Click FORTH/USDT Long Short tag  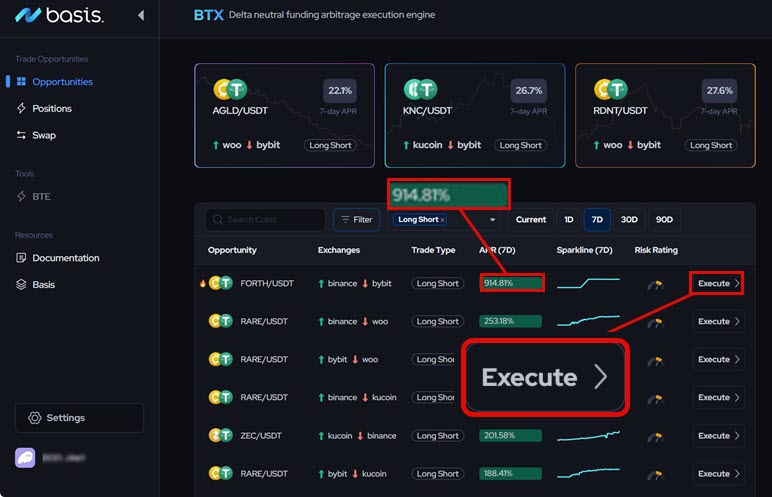point(437,283)
